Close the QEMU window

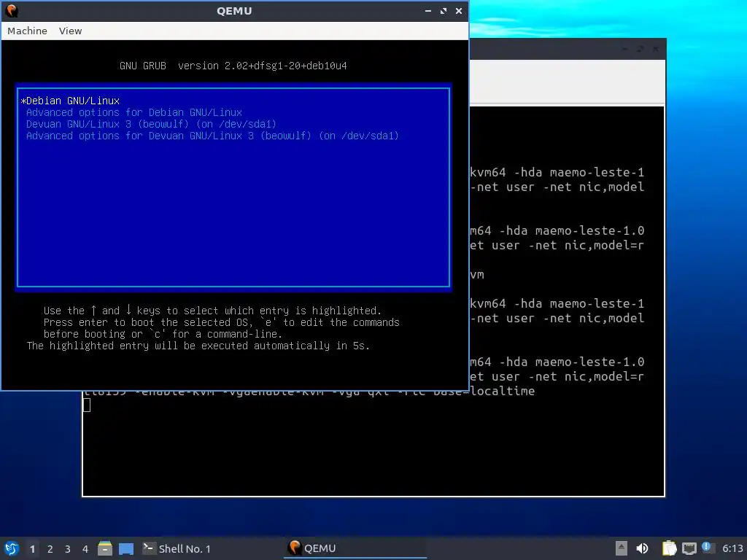[x=458, y=10]
